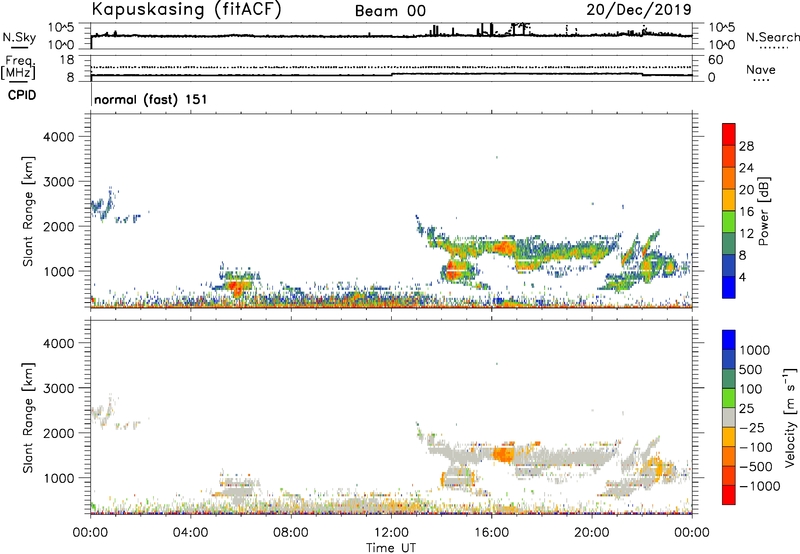The height and width of the screenshot is (554, 800).
Task: Click the yellow-orange power colorbar segment near 16–20
Action: point(729,199)
